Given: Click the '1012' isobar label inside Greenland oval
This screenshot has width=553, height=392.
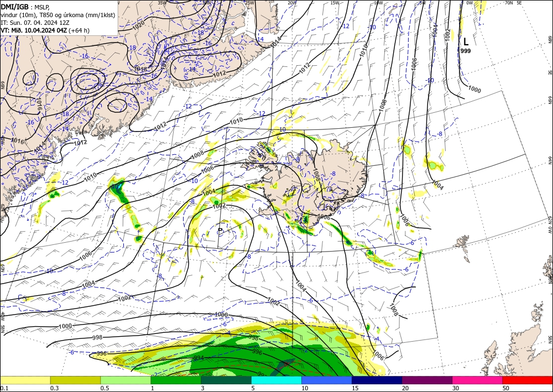Looking at the screenshot, I should click(220, 74).
